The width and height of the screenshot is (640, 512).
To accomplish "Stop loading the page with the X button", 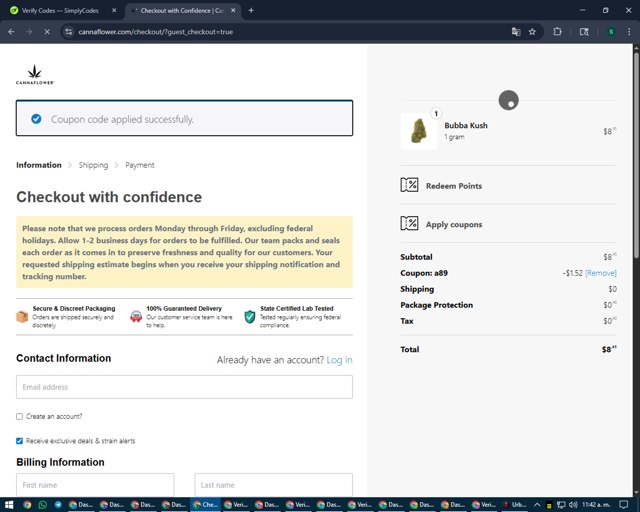I will tap(47, 31).
